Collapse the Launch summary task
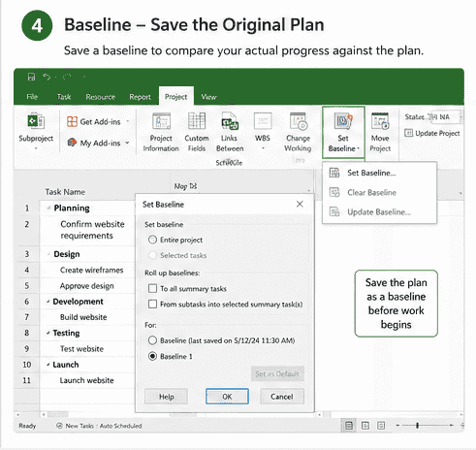 [x=48, y=365]
